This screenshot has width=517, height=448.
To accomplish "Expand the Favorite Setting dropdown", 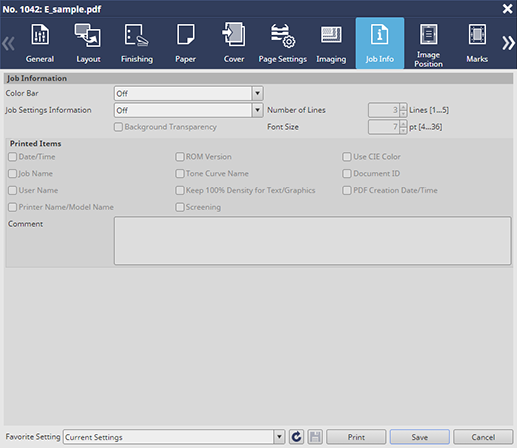I will (x=279, y=437).
